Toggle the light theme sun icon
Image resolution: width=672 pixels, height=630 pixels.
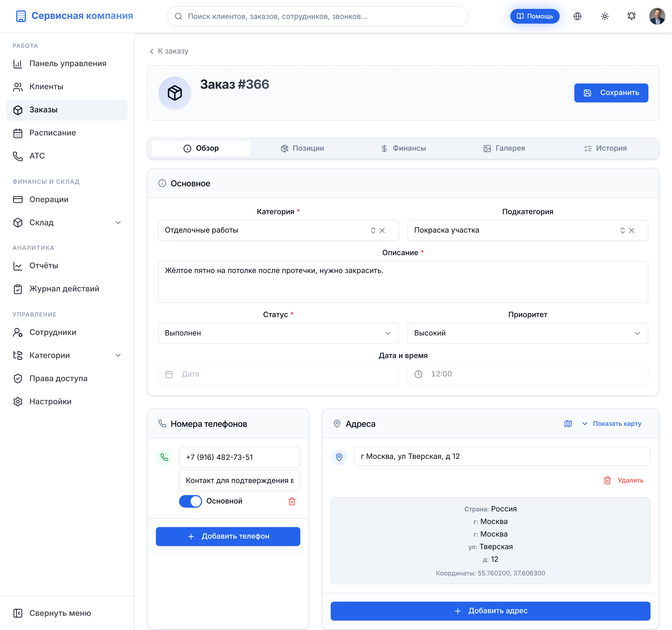tap(604, 16)
